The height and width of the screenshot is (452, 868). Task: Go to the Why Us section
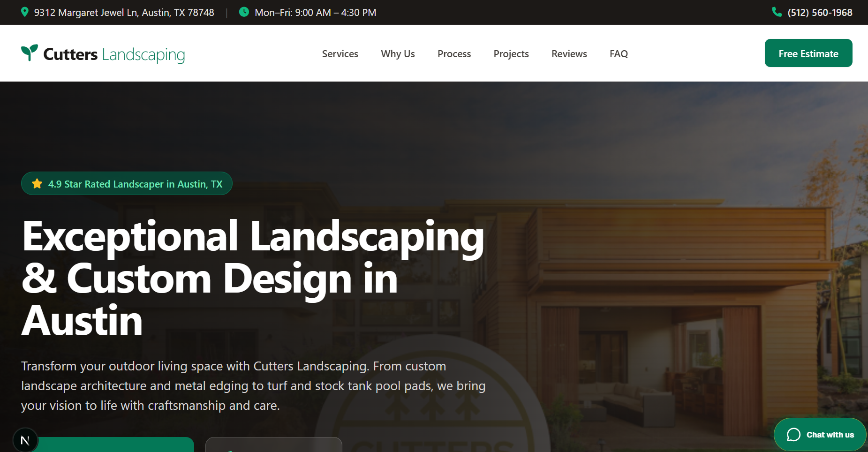398,54
